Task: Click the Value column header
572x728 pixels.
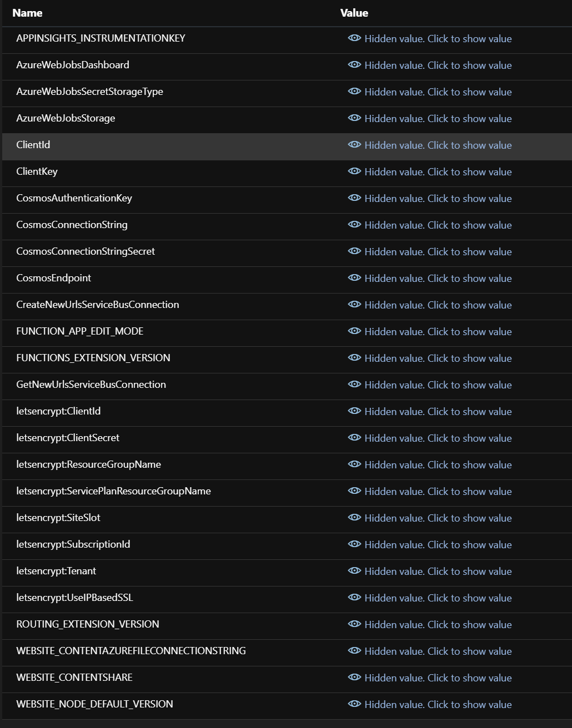Action: point(354,13)
